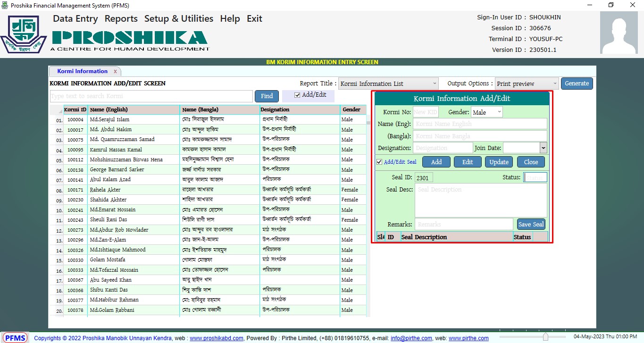Open the www.proshikabd.com link

(x=217, y=338)
